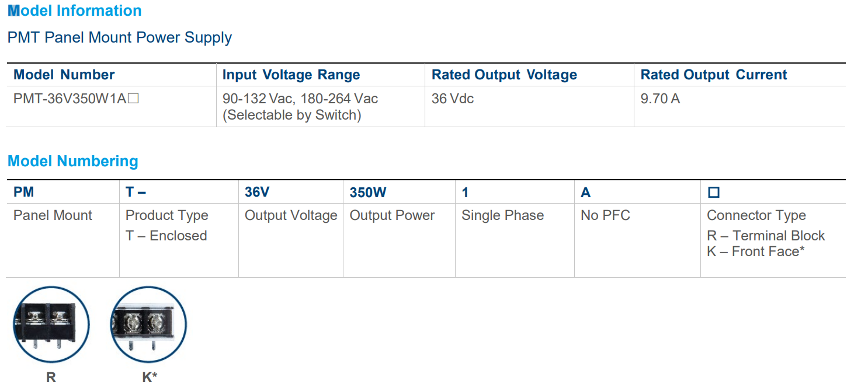Click the 'No PFC' cell
Viewport: 868px width, 388px height.
(x=605, y=215)
